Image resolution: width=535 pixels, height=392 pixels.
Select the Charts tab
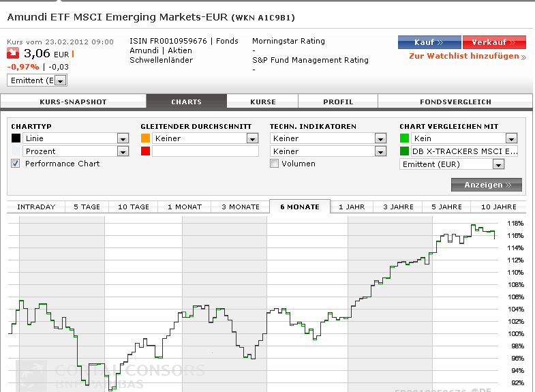187,102
